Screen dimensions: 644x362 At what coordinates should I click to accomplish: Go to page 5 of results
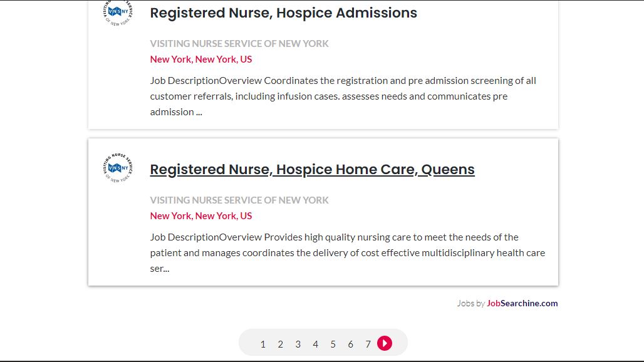[333, 344]
